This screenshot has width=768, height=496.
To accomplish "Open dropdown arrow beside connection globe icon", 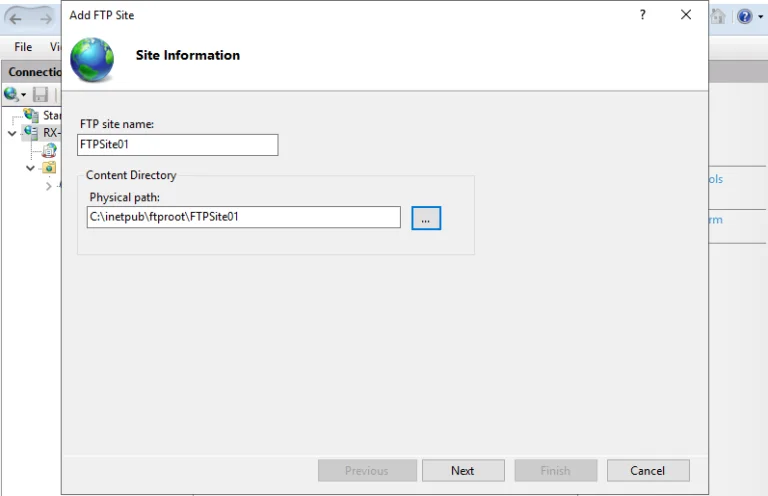I will [24, 94].
